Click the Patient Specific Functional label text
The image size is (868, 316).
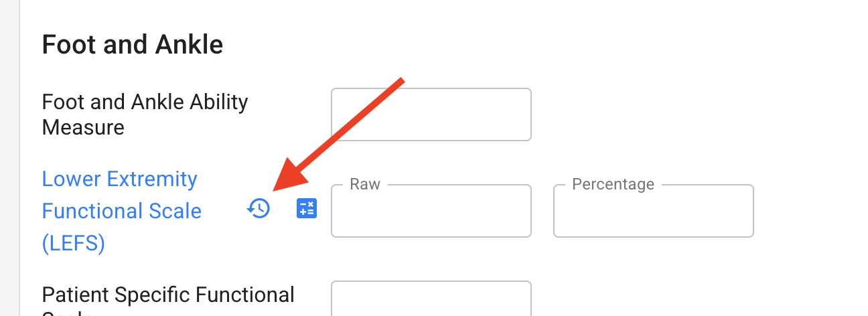point(168,295)
